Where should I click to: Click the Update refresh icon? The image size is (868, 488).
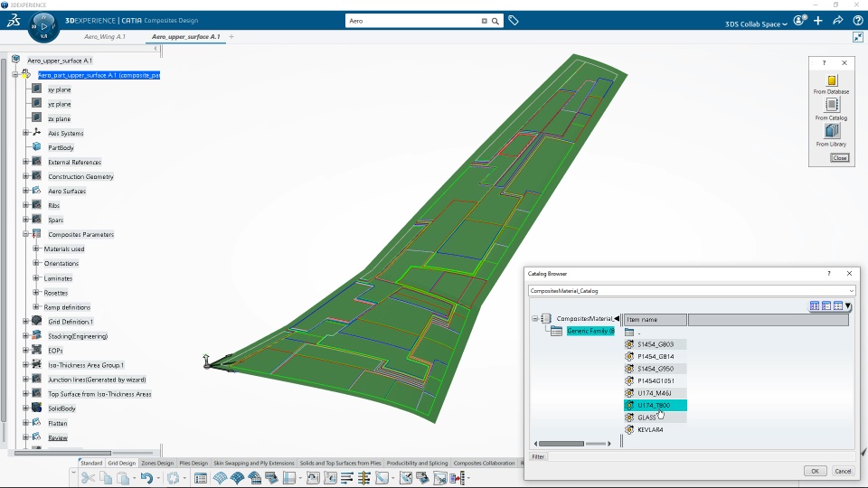(174, 478)
